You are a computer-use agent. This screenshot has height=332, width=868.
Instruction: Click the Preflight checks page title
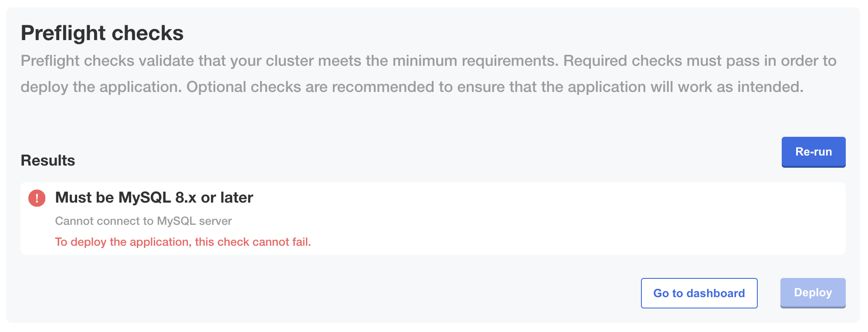pyautogui.click(x=102, y=32)
